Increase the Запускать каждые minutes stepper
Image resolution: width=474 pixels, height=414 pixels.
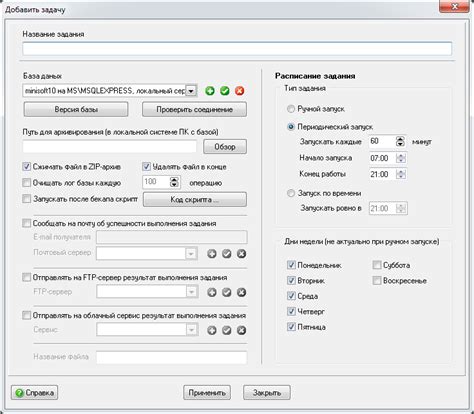click(x=400, y=139)
